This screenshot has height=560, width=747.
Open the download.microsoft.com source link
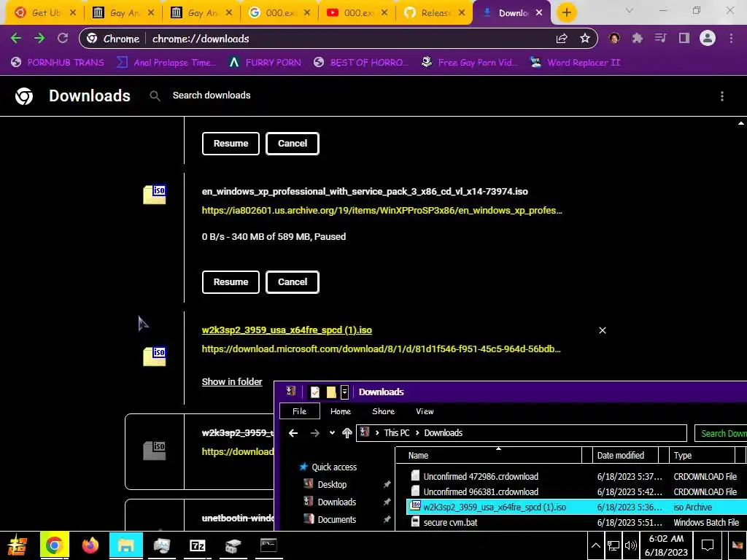point(381,349)
